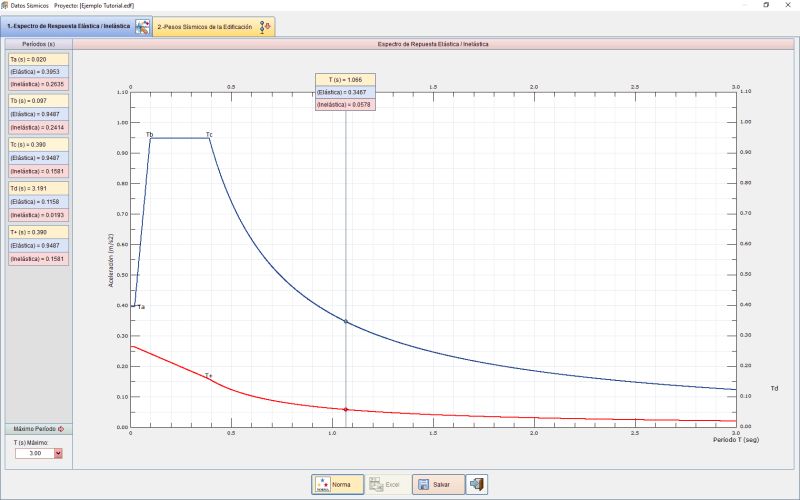The height and width of the screenshot is (500, 800).
Task: Click the Aceleración (m/s2) axis label
Action: [111, 261]
